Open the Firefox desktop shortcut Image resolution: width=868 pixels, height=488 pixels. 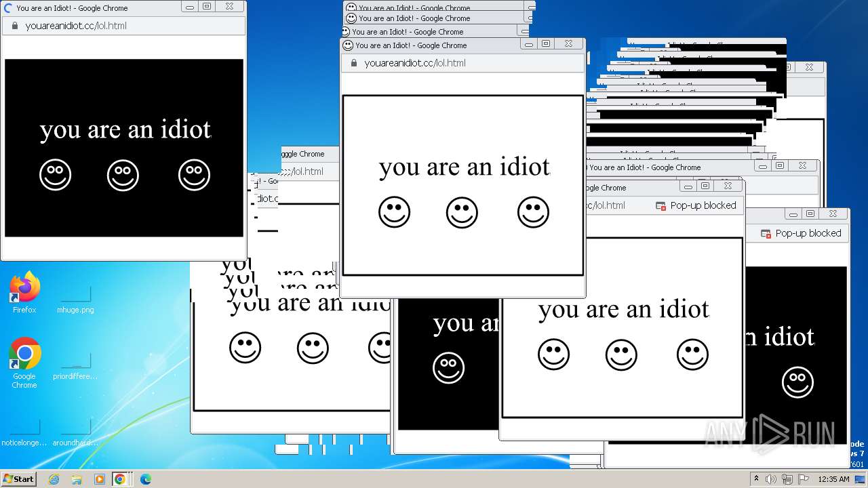tap(25, 293)
